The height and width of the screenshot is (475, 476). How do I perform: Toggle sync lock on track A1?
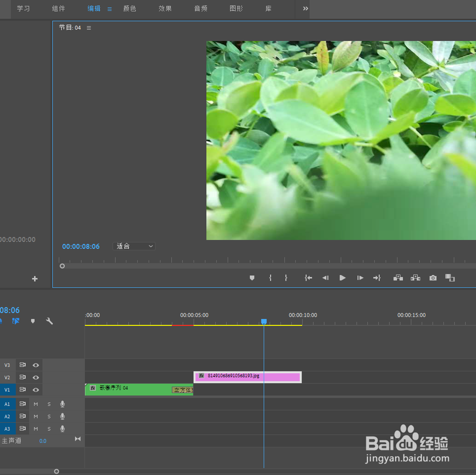[22, 404]
